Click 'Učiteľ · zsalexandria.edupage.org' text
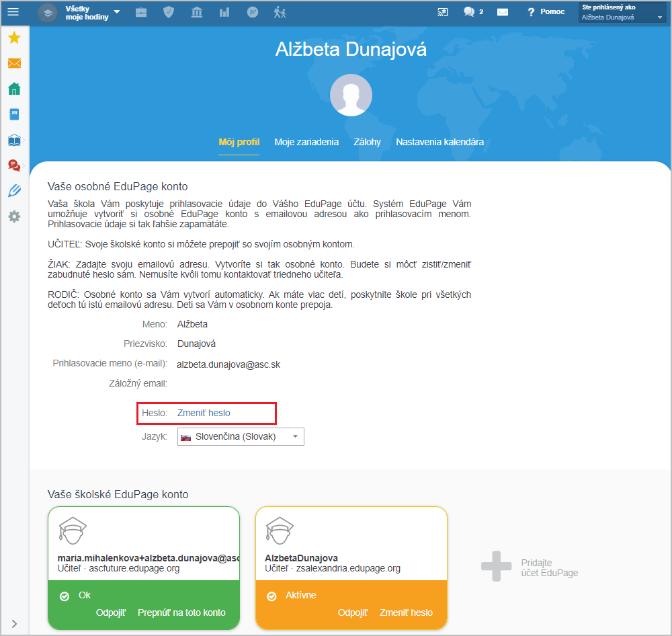 pos(333,568)
